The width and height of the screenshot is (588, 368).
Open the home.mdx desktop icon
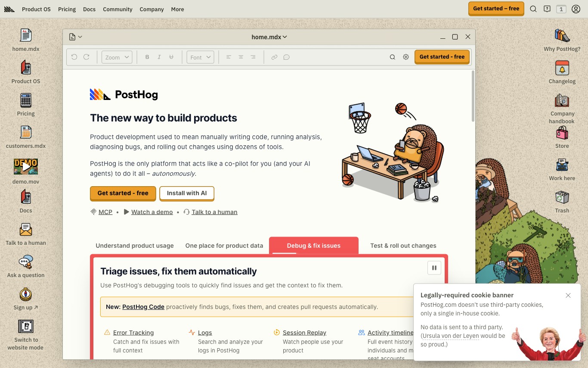click(26, 35)
